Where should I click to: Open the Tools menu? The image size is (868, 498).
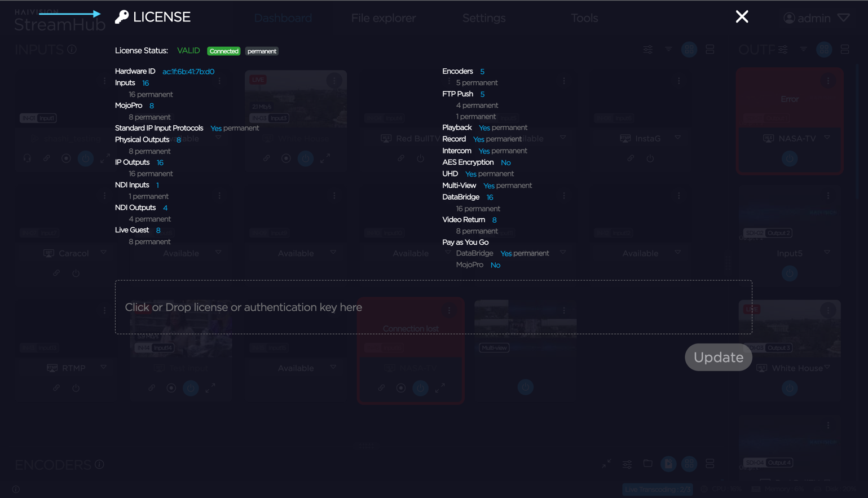584,18
